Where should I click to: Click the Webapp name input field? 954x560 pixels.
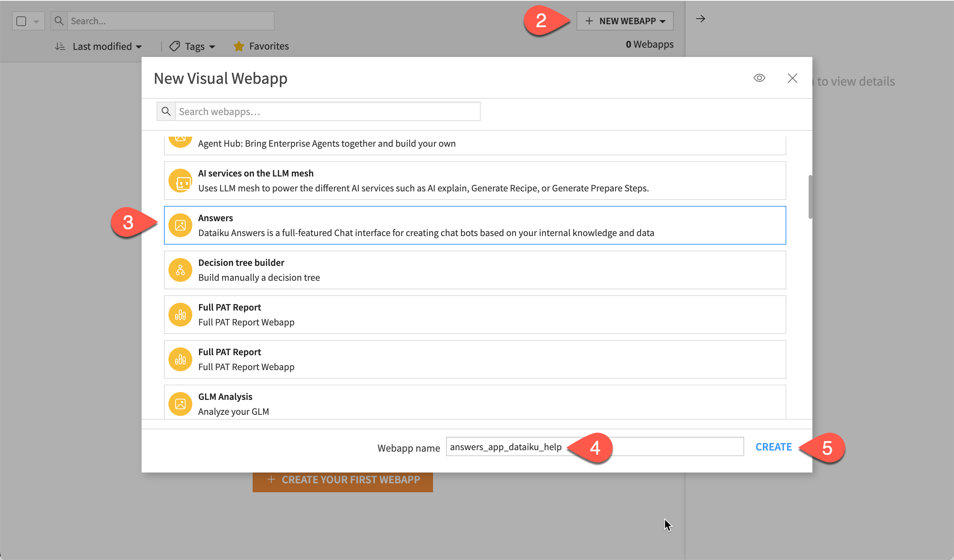tap(507, 446)
